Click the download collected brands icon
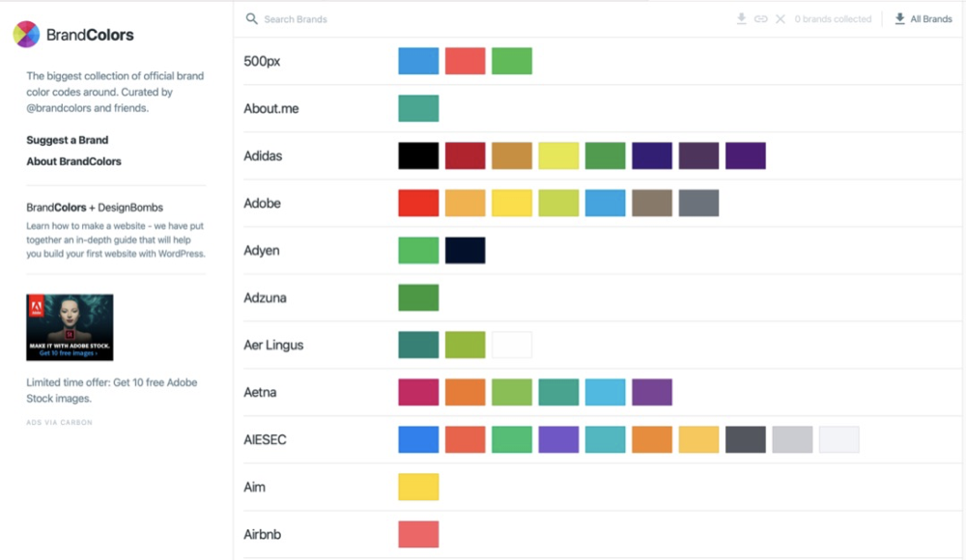Viewport: 966px width, 560px height. pos(741,18)
